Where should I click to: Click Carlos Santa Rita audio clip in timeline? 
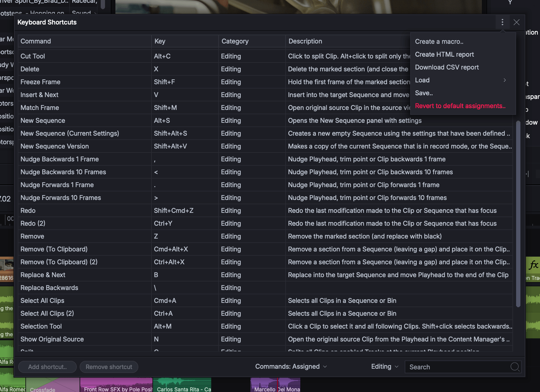(x=182, y=385)
